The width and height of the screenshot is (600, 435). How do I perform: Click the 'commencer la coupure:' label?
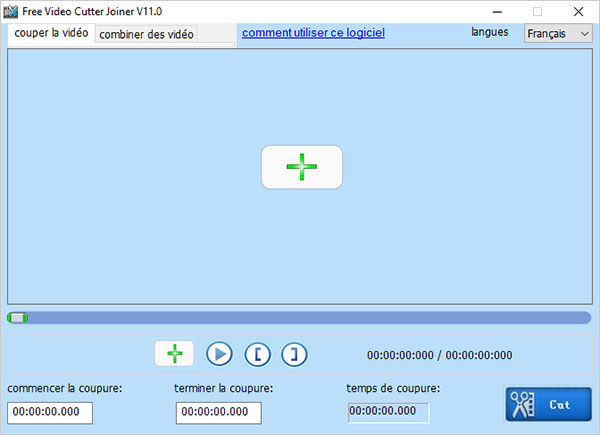[x=65, y=388]
